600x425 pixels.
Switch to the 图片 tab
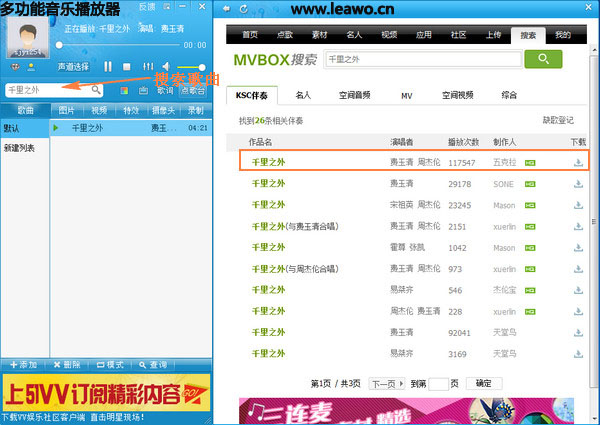(66, 111)
